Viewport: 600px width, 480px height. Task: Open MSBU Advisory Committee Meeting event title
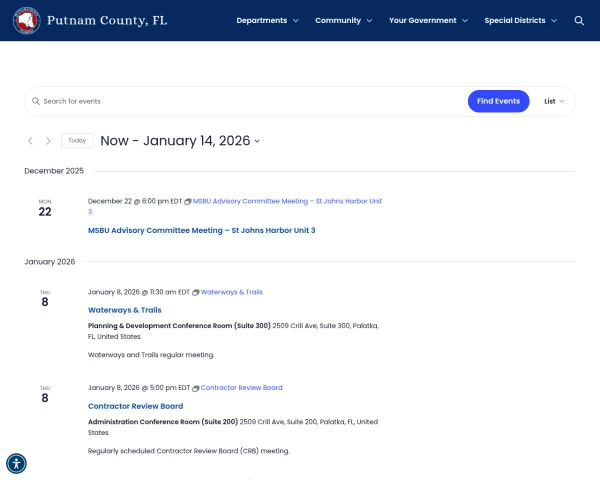[202, 230]
